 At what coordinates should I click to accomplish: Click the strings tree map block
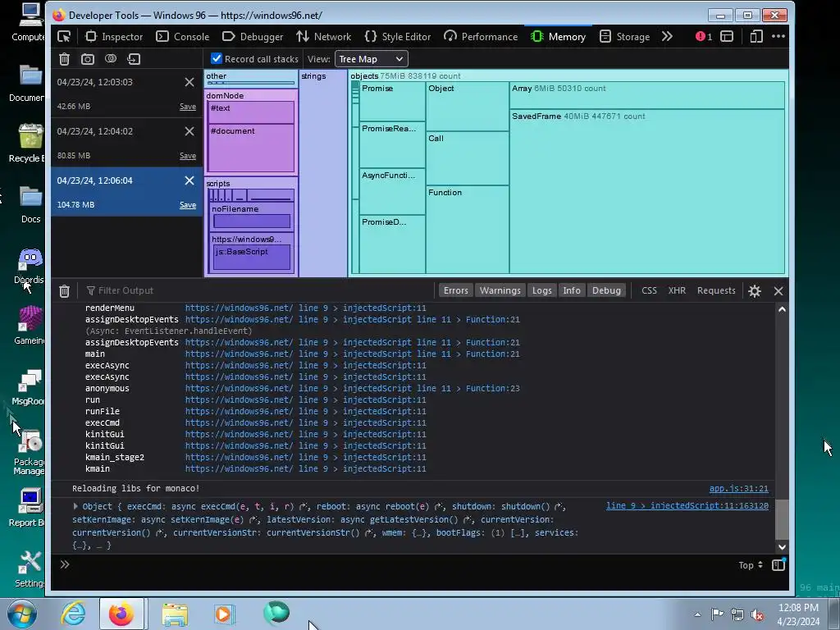pos(323,173)
